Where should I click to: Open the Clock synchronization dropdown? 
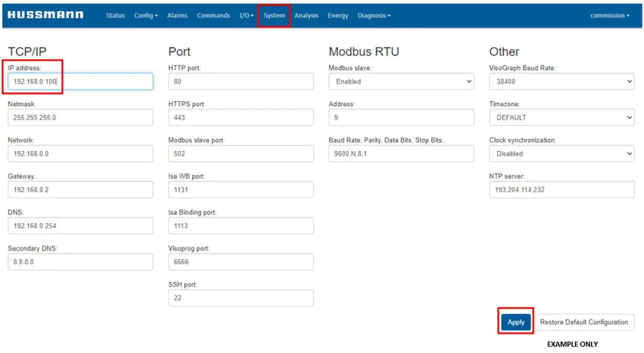pyautogui.click(x=561, y=154)
